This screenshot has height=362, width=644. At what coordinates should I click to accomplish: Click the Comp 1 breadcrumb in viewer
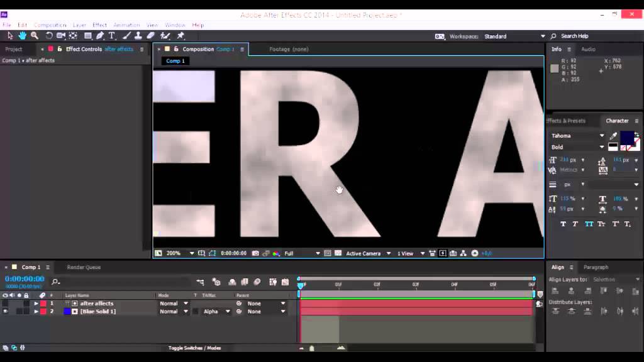pyautogui.click(x=175, y=61)
